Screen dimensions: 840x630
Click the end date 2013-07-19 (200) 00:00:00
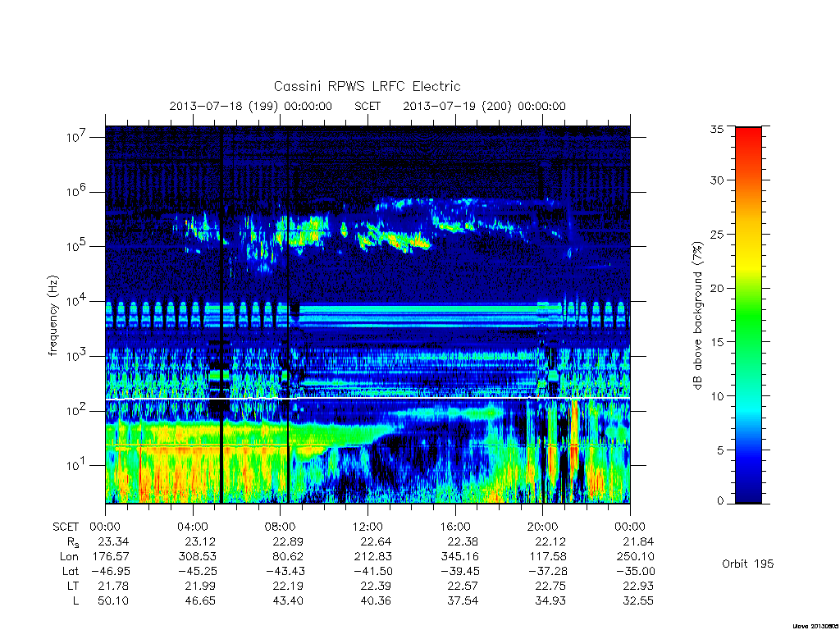click(x=484, y=106)
